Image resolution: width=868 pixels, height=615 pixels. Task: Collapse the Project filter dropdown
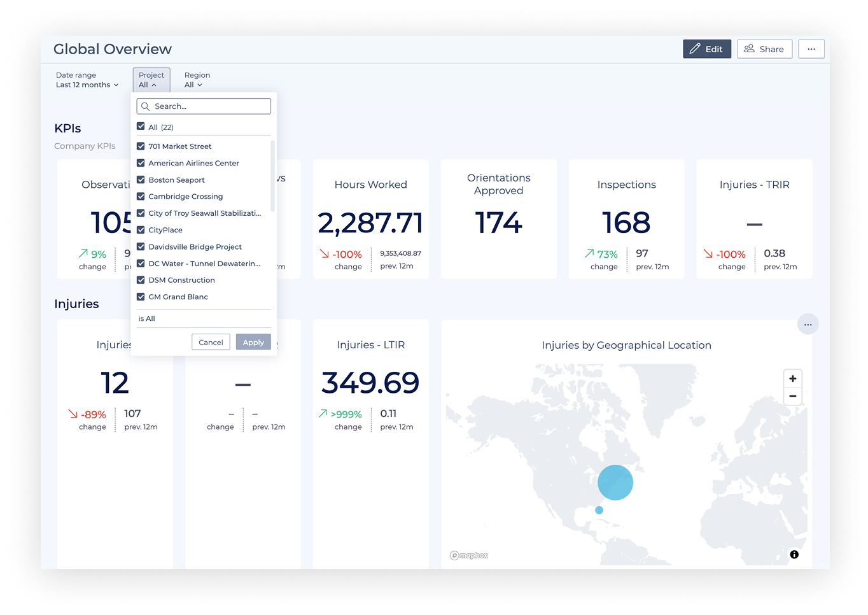click(x=151, y=80)
